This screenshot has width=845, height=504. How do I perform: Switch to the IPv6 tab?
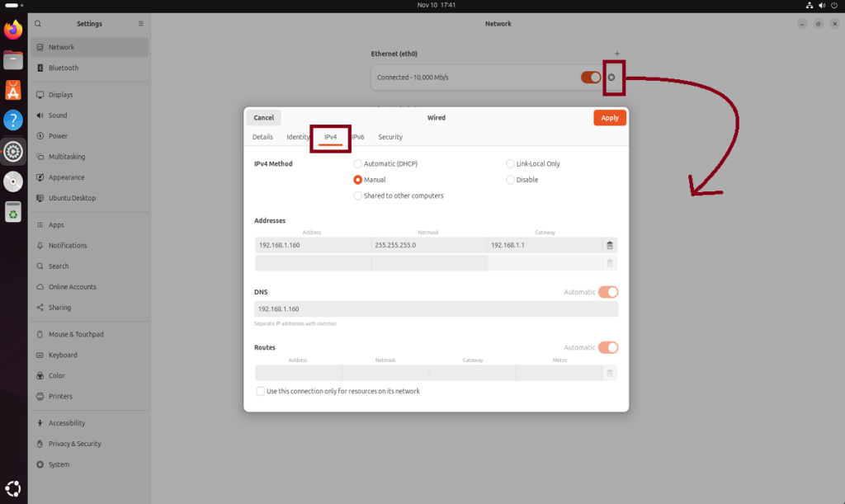(358, 137)
